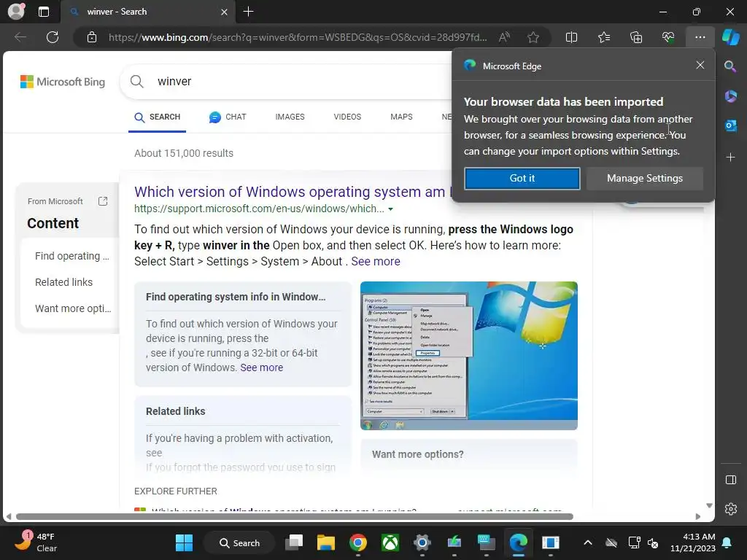Open Settings and more ellipsis menu
This screenshot has width=747, height=560.
[x=700, y=37]
